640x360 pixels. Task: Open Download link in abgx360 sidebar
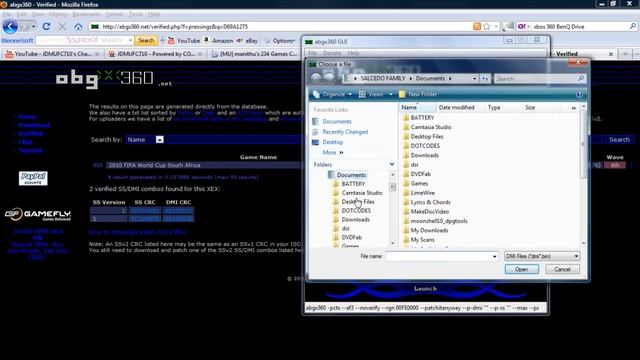point(34,125)
